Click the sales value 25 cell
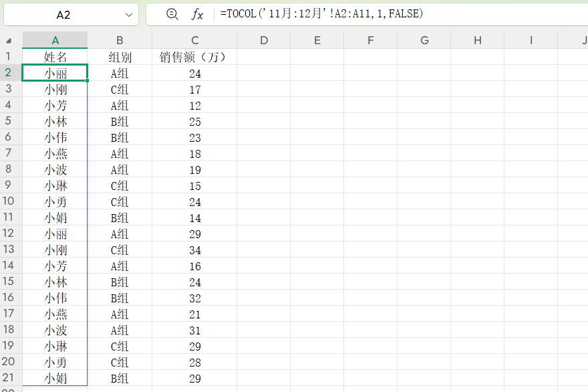Image resolution: width=588 pixels, height=392 pixels. click(x=194, y=121)
